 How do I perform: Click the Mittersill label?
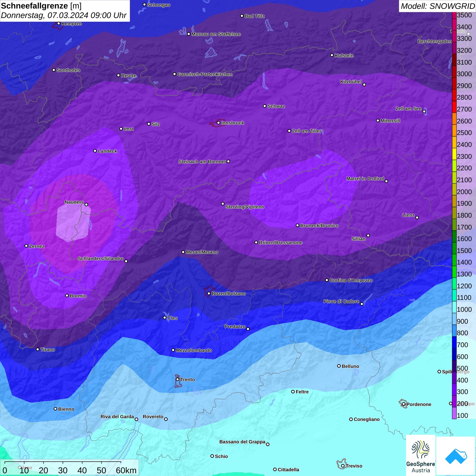pyautogui.click(x=390, y=121)
